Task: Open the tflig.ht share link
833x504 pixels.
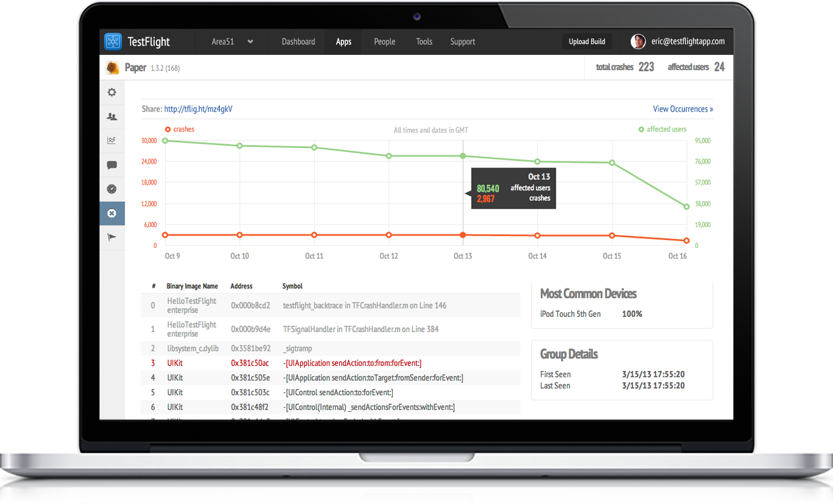Action: click(x=198, y=109)
